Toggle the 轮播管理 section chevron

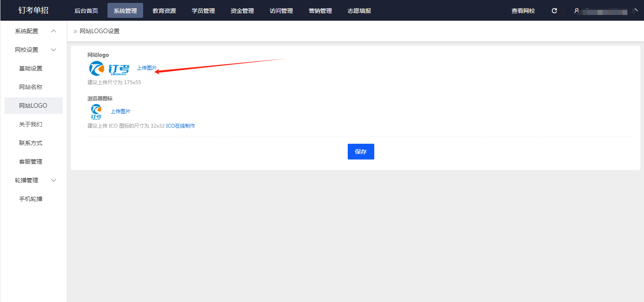53,180
